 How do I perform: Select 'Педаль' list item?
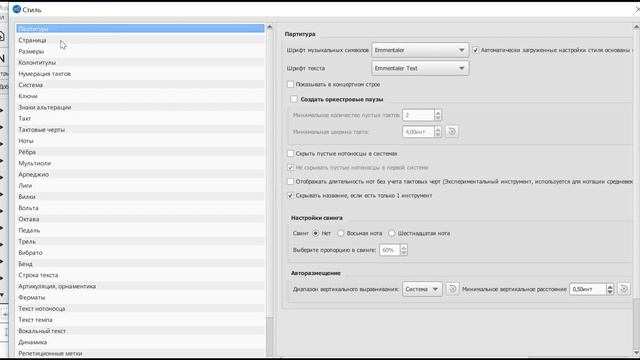(x=140, y=230)
